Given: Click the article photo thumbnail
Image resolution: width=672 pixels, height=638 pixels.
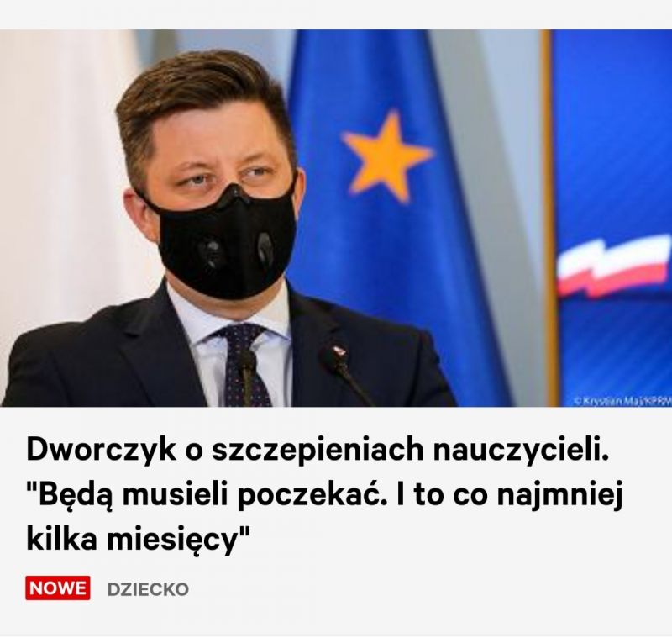Looking at the screenshot, I should [336, 218].
